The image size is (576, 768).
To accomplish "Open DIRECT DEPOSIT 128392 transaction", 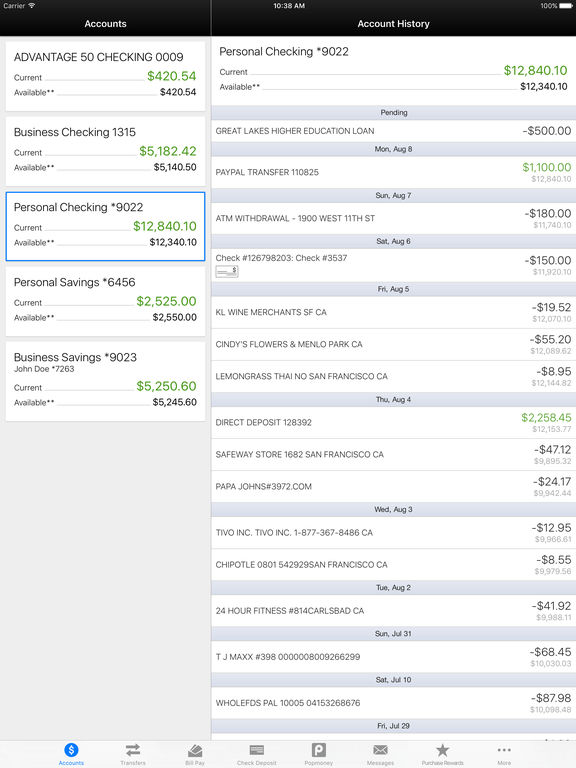I will (x=393, y=423).
